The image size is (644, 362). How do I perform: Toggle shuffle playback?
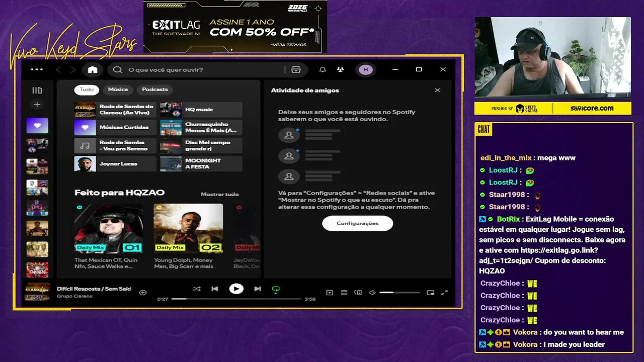197,289
